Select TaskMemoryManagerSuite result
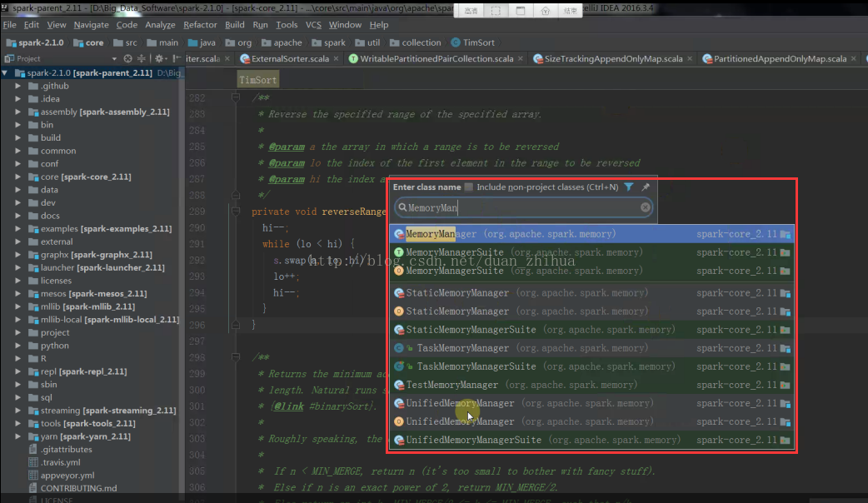 [591, 366]
